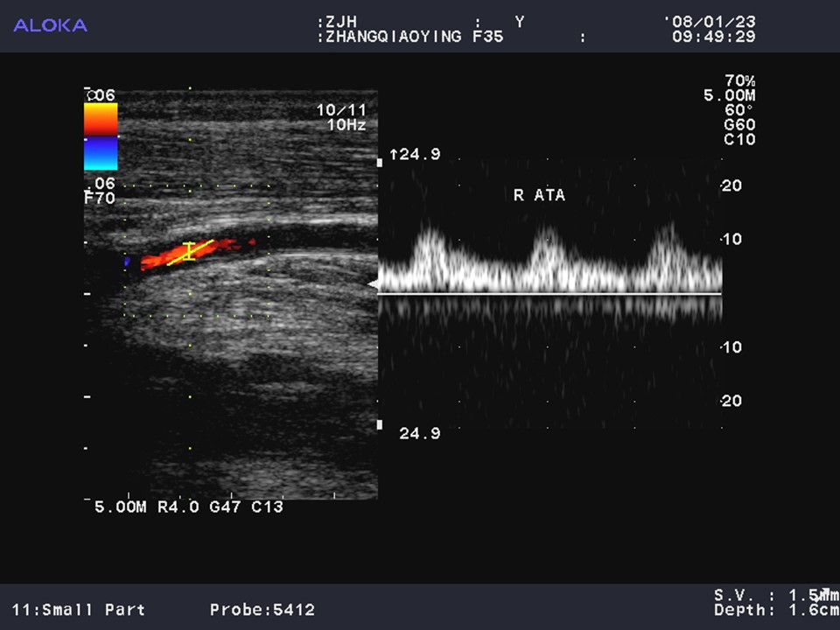840x630 pixels.
Task: Click the yellow sample volume cursor in vessel
Action: [x=189, y=251]
